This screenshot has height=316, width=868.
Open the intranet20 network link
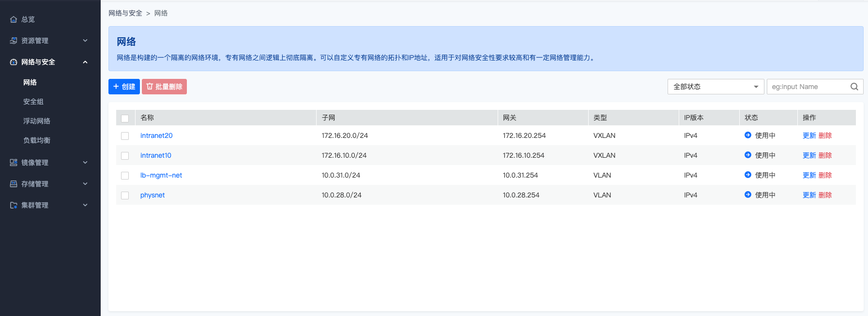(x=156, y=135)
